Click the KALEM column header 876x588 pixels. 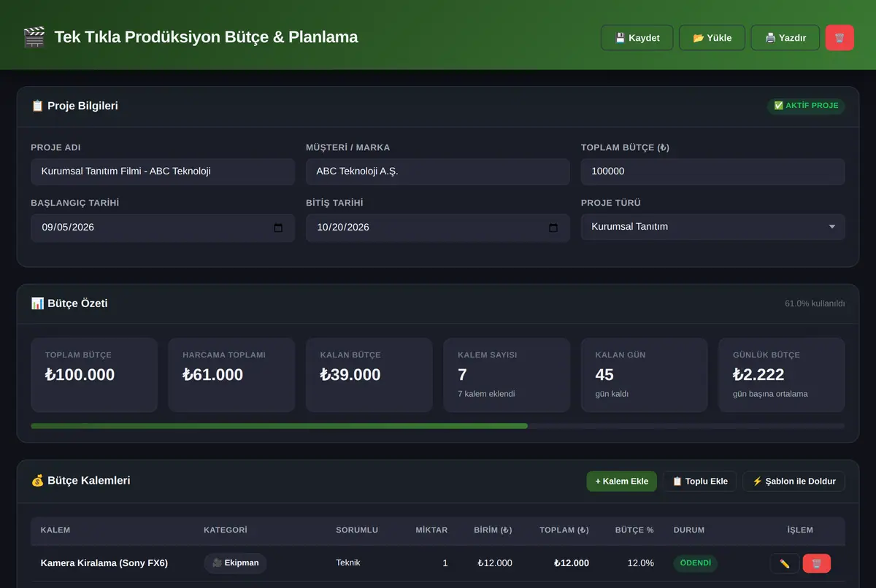point(55,530)
